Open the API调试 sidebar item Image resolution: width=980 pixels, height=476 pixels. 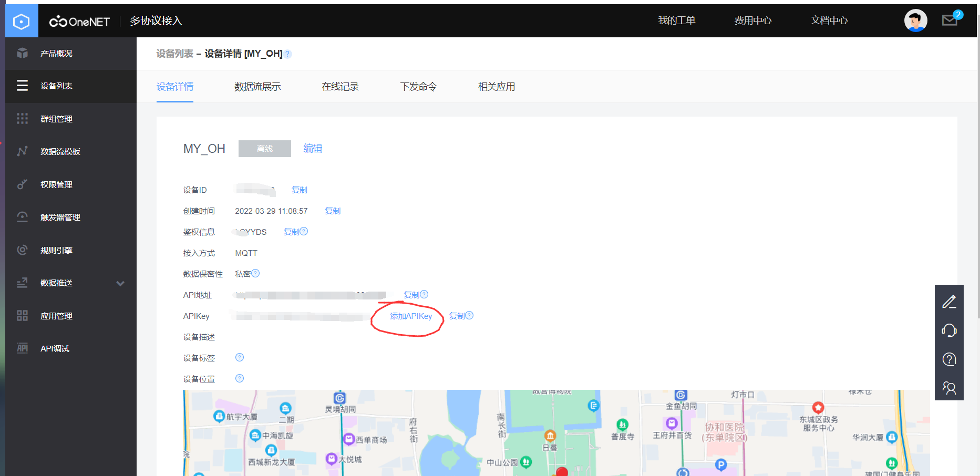pyautogui.click(x=57, y=348)
